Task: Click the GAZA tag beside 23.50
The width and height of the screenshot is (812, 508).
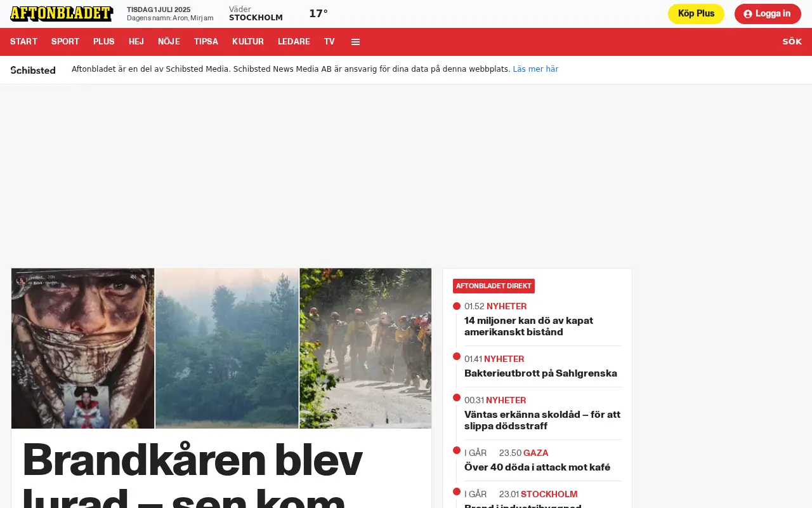Action: click(x=536, y=453)
